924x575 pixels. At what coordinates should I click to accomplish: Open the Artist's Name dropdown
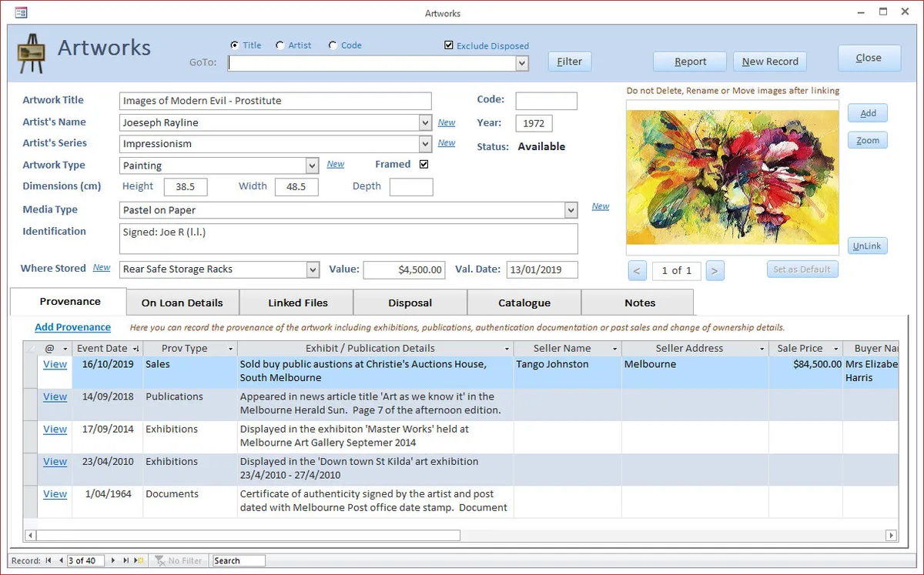click(424, 122)
